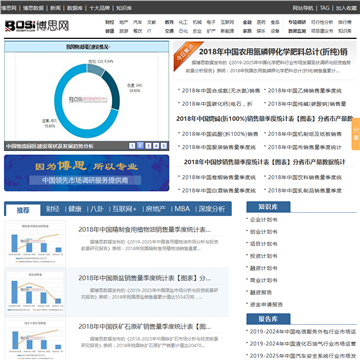This screenshot has height=360, width=360.
Task: Open 项目建议书 in header navigation
Action: [x=322, y=31]
